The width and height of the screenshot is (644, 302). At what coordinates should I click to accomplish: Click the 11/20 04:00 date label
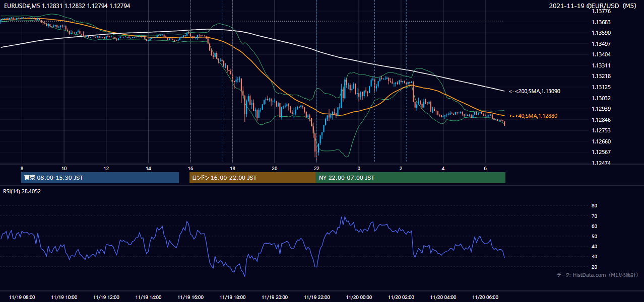pyautogui.click(x=443, y=297)
